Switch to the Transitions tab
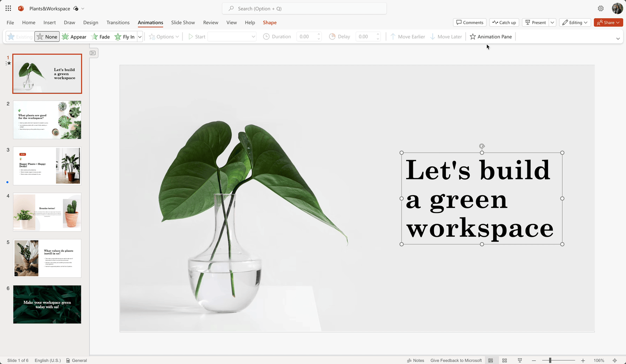 click(x=118, y=22)
